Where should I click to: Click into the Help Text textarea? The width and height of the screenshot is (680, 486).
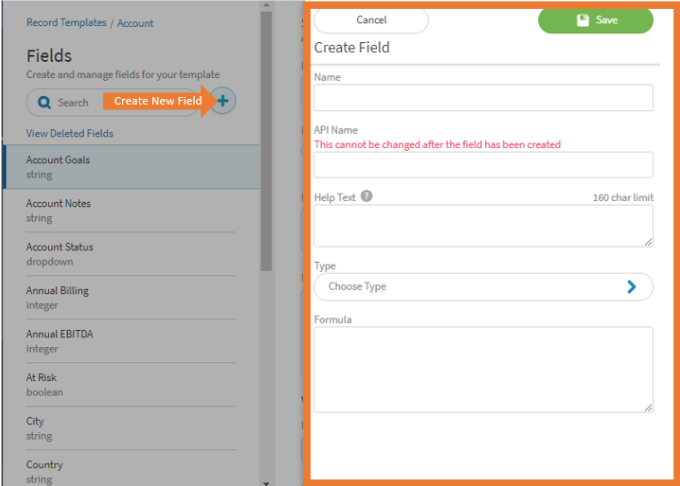coord(483,226)
